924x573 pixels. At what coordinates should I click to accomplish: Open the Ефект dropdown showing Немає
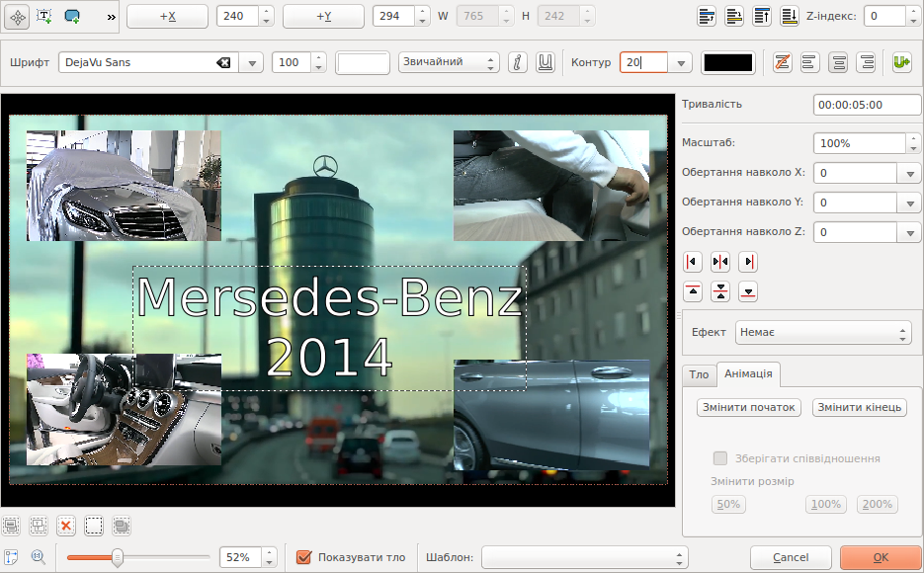pos(823,333)
